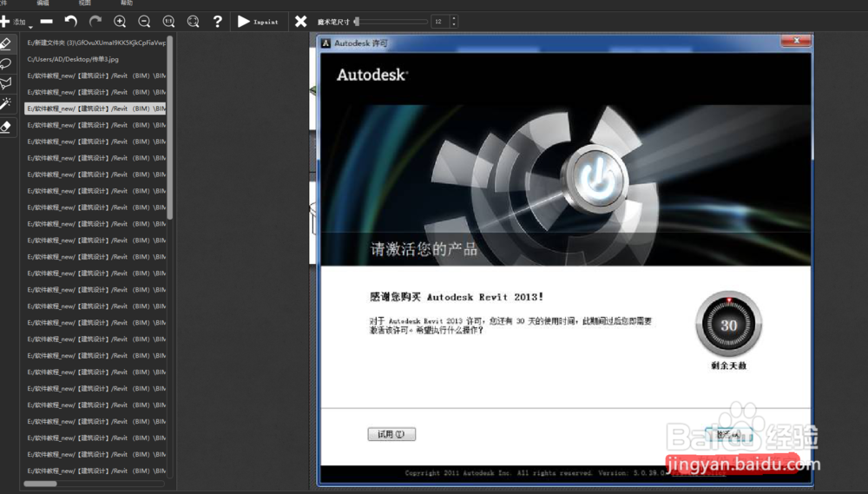Click the Autodesk 许可 title bar icon
The width and height of the screenshot is (868, 494).
[326, 43]
